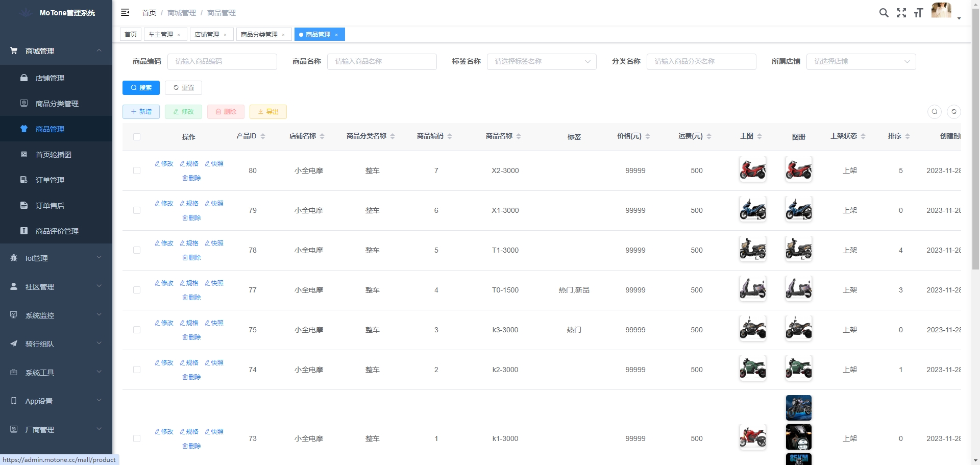Open the 所属店铺 dropdown
This screenshot has width=980, height=465.
pos(861,62)
